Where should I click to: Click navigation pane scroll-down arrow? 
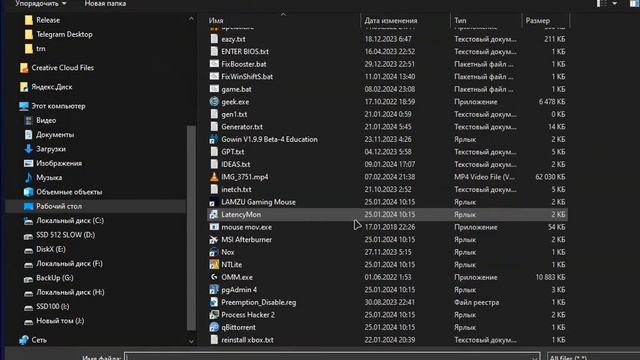(x=191, y=342)
